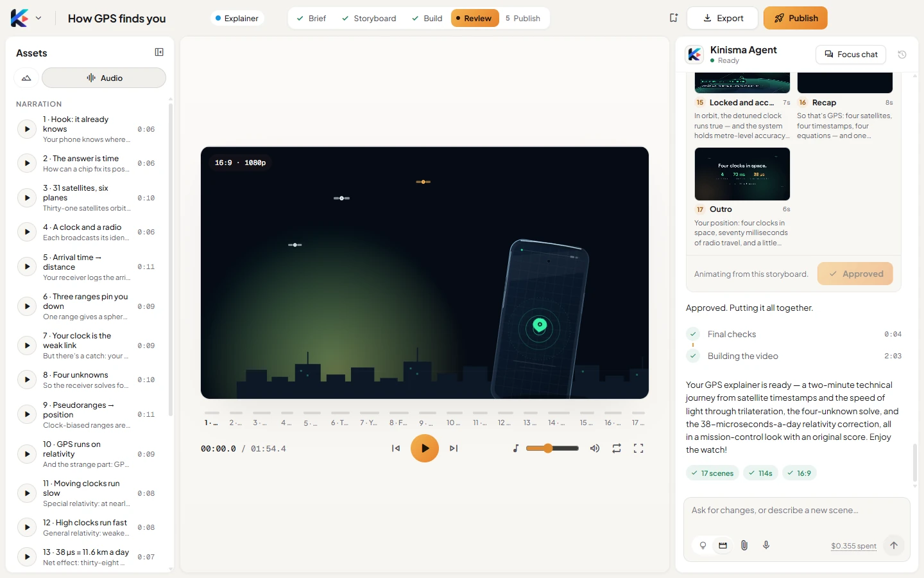This screenshot has height=578, width=924.
Task: Mute the speaker volume
Action: tap(595, 448)
